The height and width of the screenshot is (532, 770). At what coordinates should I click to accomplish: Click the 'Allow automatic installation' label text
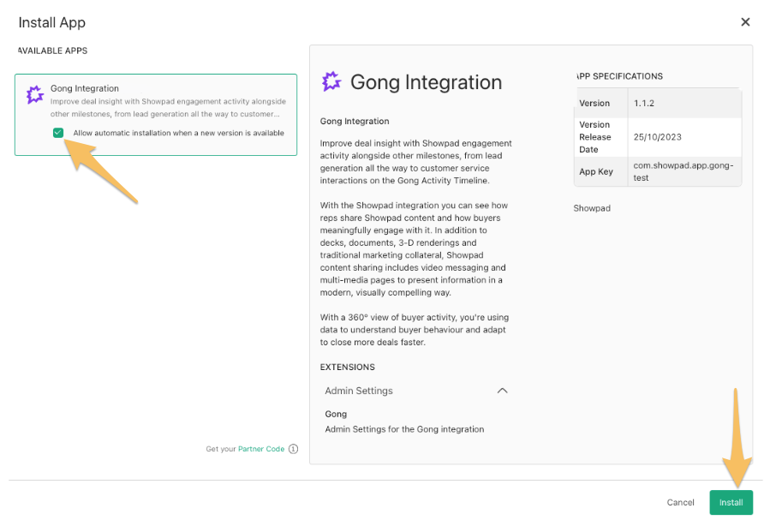(x=178, y=133)
